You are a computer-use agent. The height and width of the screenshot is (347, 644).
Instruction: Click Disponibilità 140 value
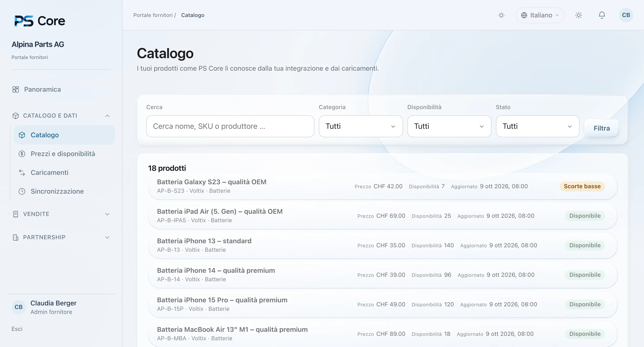click(449, 245)
